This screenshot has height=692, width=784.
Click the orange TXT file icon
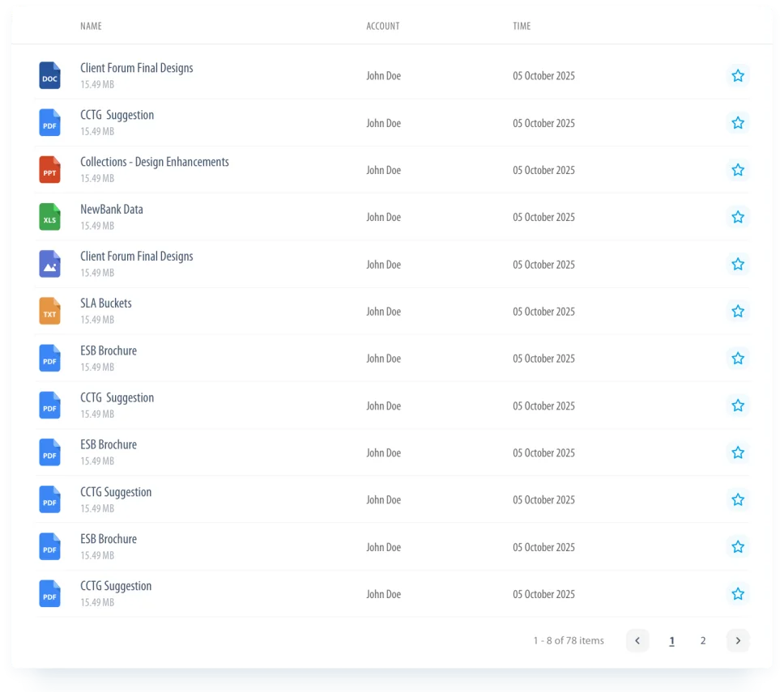click(49, 312)
